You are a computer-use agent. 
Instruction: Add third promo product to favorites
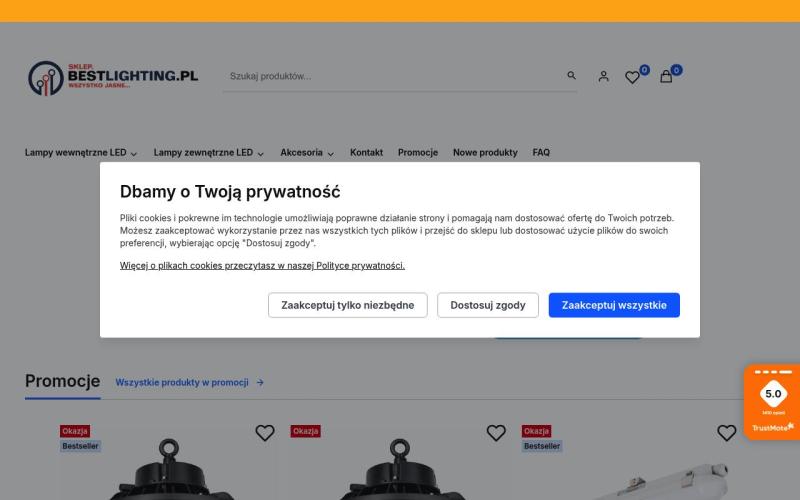[727, 433]
